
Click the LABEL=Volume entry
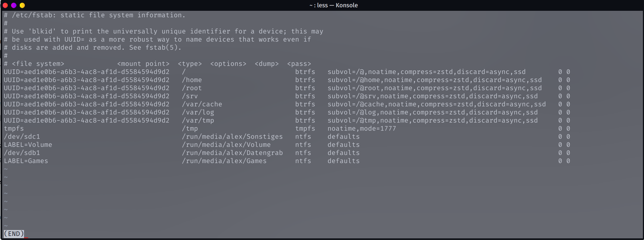tap(28, 145)
